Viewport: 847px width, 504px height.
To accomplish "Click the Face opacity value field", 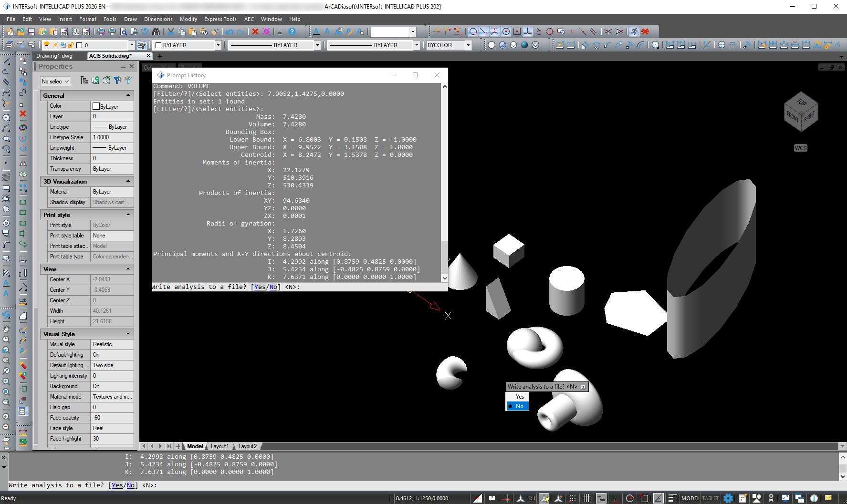I will click(x=112, y=418).
